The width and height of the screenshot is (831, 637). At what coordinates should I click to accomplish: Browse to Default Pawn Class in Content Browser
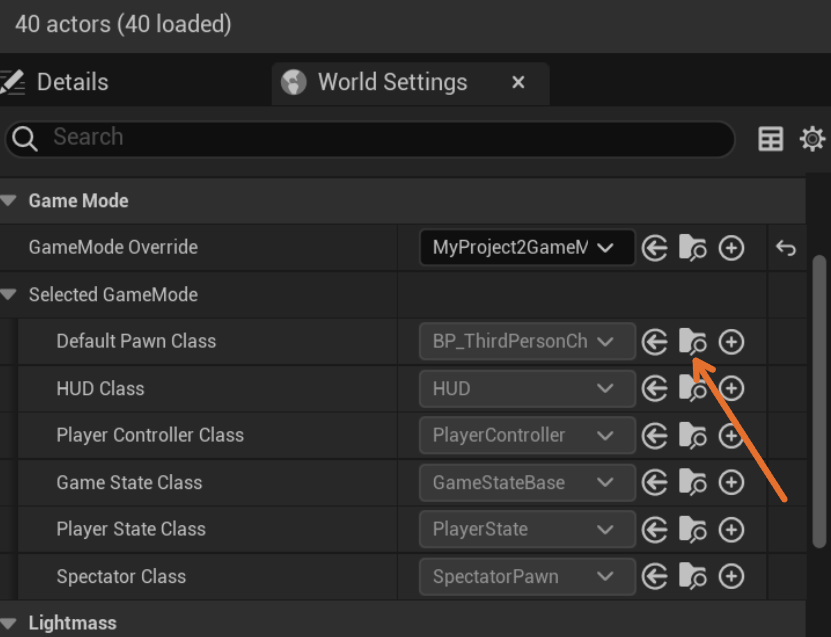[692, 342]
